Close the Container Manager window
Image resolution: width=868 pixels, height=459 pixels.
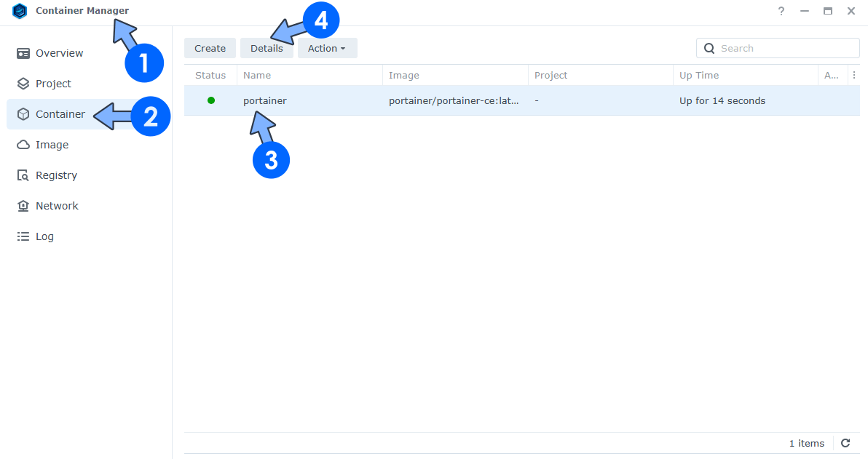pyautogui.click(x=851, y=11)
